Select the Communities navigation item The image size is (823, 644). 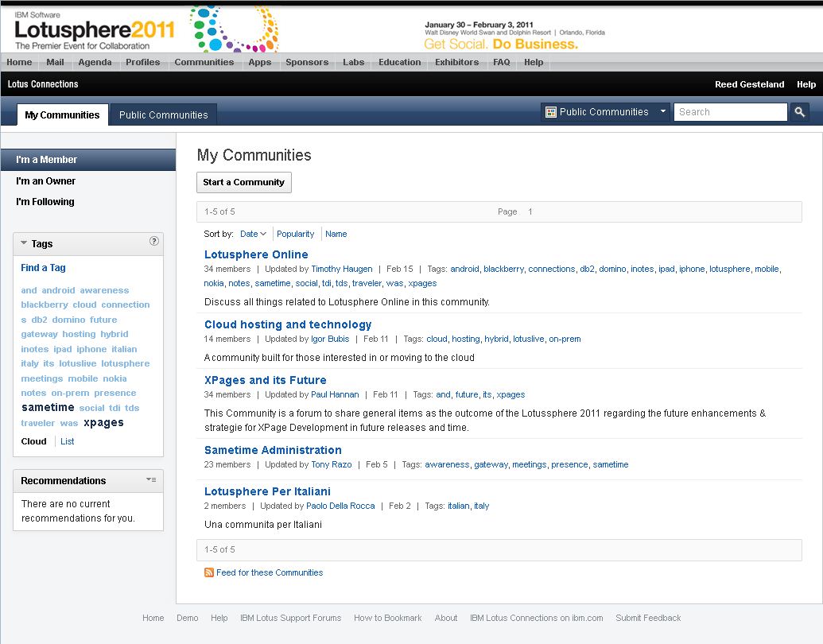click(x=204, y=62)
